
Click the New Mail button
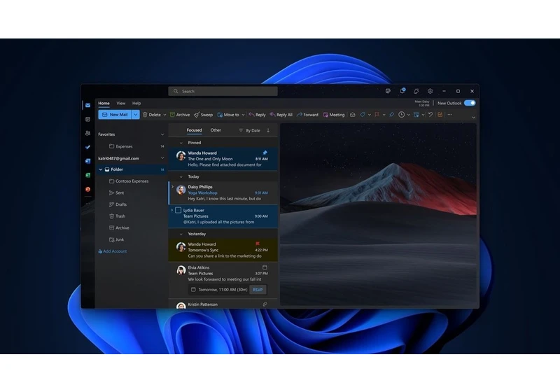(x=115, y=115)
